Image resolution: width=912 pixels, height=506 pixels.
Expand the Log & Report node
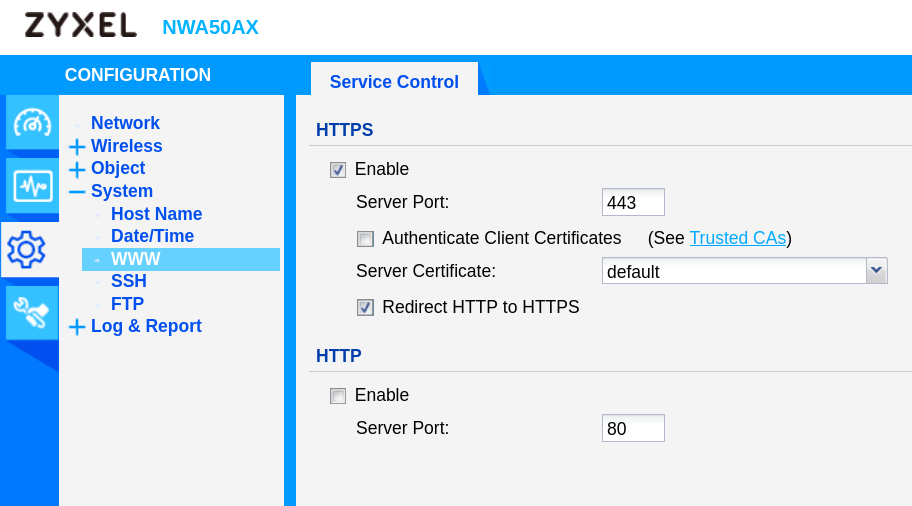click(x=77, y=327)
